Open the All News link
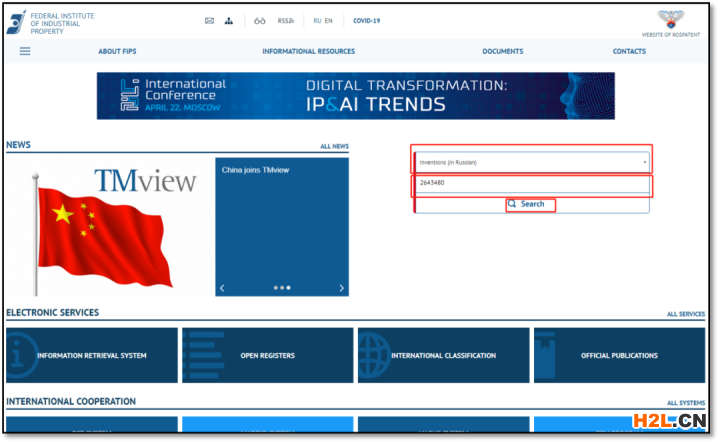720x443 pixels. click(x=334, y=146)
